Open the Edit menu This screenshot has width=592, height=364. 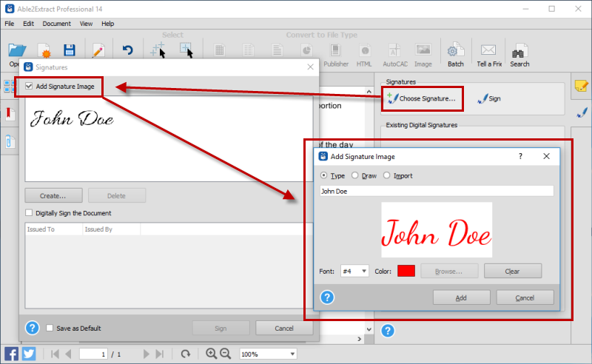tap(28, 24)
